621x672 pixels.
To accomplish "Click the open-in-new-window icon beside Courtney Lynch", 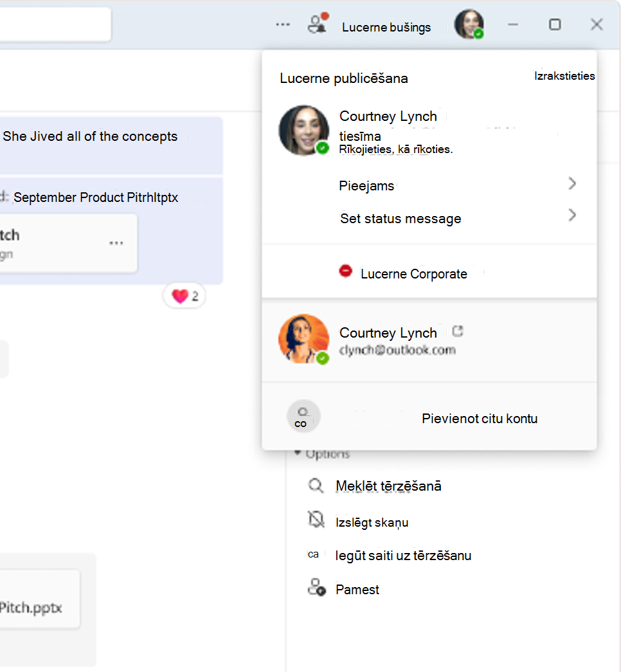I will 458,331.
